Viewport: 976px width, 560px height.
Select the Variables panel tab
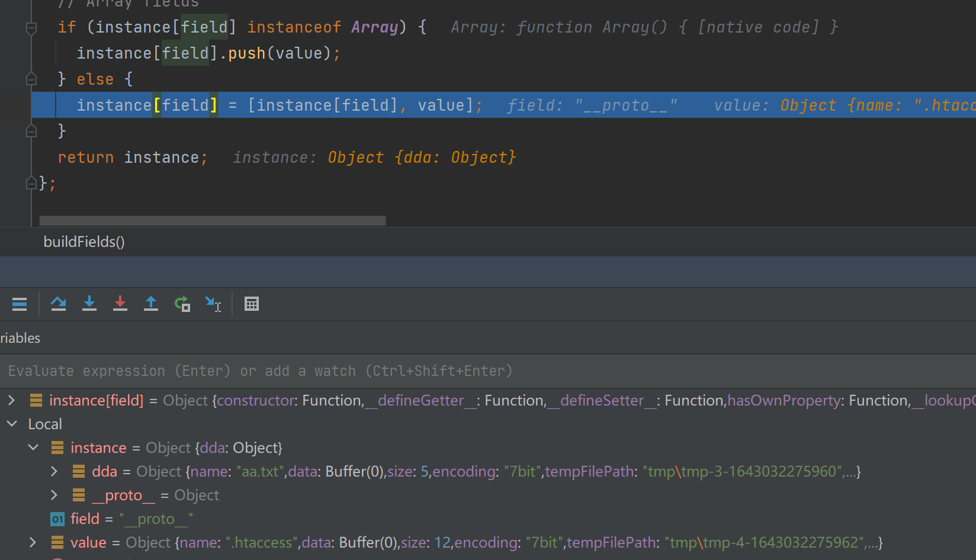point(20,338)
